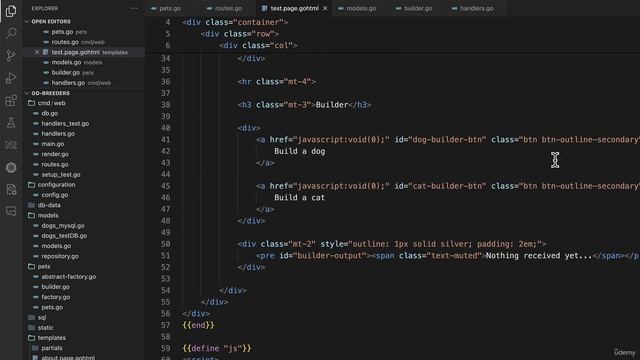Screen dimensions: 640x360
Task: Close test.page.gohtml in Open Editors list
Action: [37, 52]
